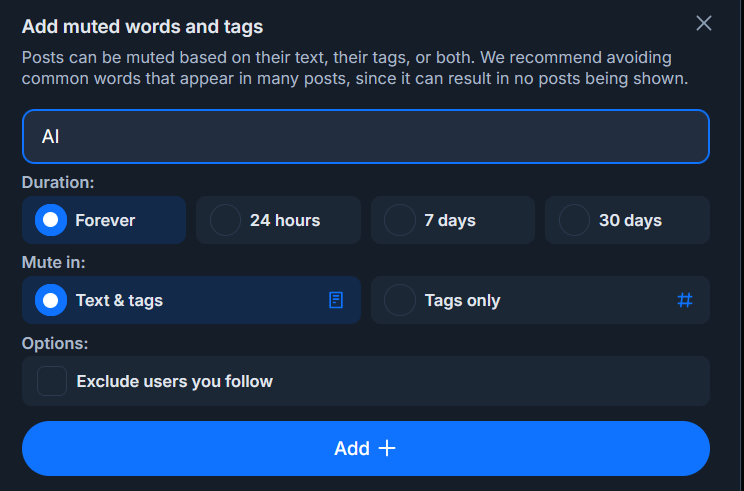Enable Exclude users you follow checkbox

(x=52, y=381)
